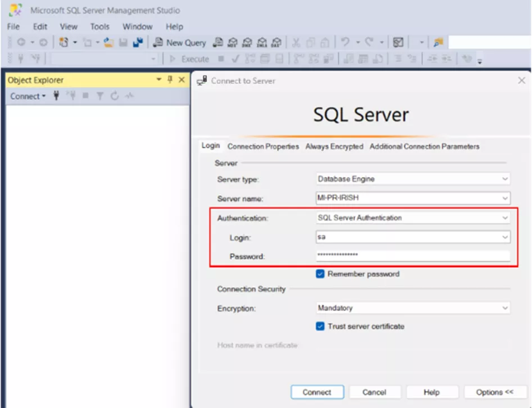532x408 pixels.
Task: Open the Connect dropdown in Object Explorer
Action: [x=28, y=96]
